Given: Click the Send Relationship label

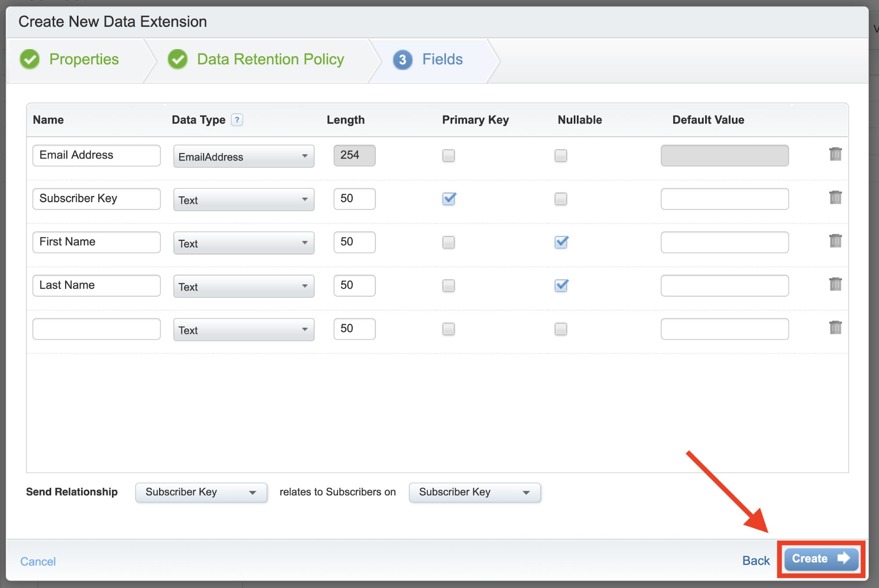Looking at the screenshot, I should 72,492.
